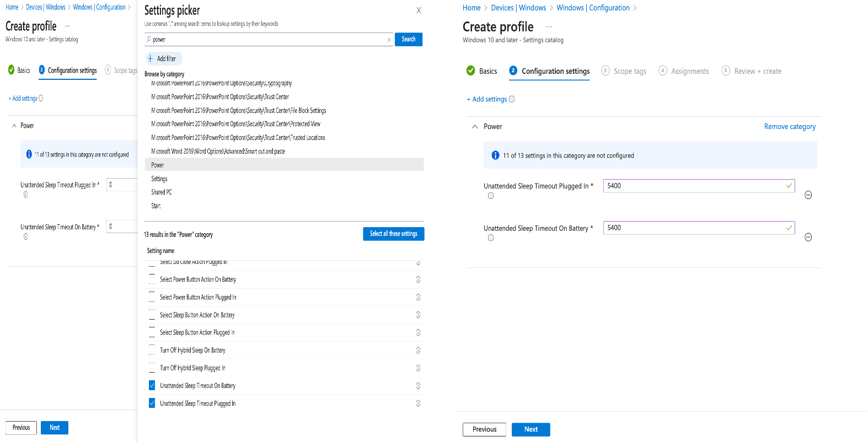Viewport: 868px width, 442px height.
Task: Click Select all these settings button
Action: point(394,234)
